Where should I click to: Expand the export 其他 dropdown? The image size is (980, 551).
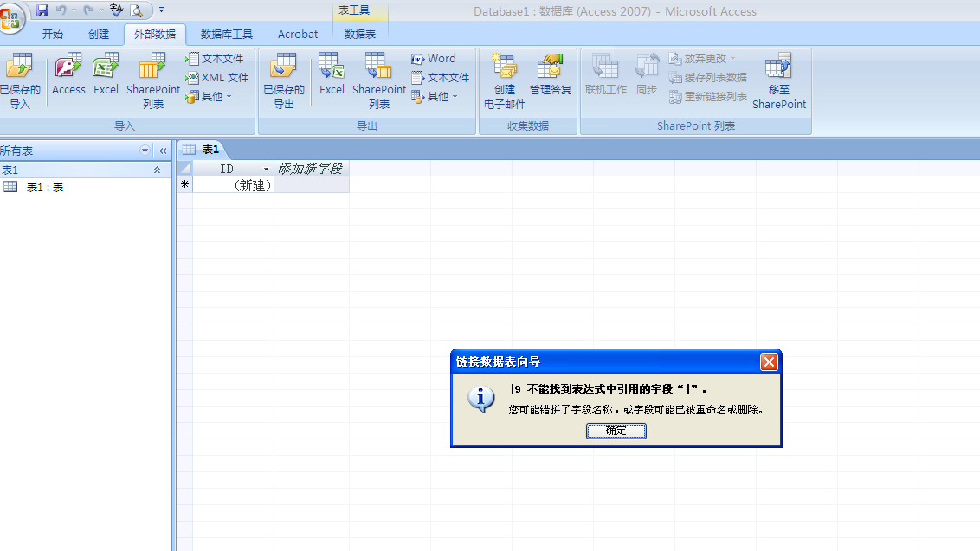(435, 97)
